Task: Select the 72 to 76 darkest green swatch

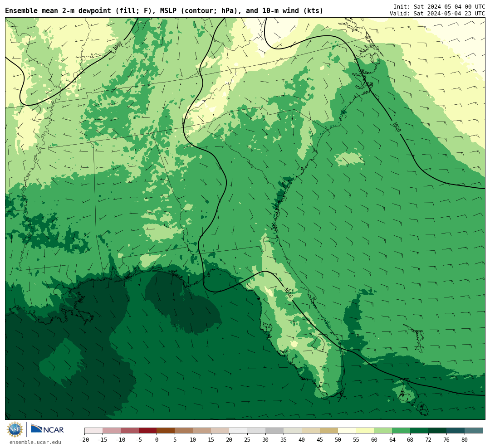Action: click(x=438, y=431)
